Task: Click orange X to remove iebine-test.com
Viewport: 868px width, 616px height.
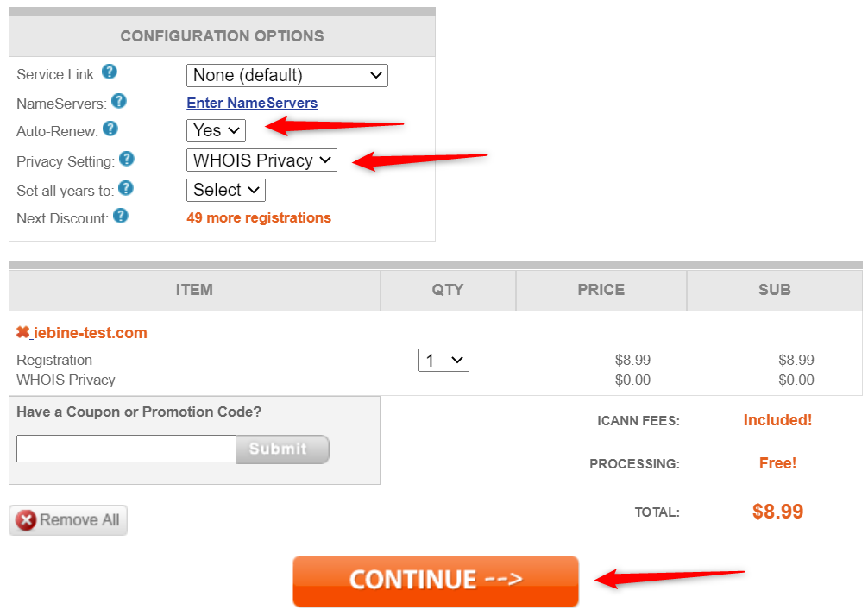Action: point(23,332)
